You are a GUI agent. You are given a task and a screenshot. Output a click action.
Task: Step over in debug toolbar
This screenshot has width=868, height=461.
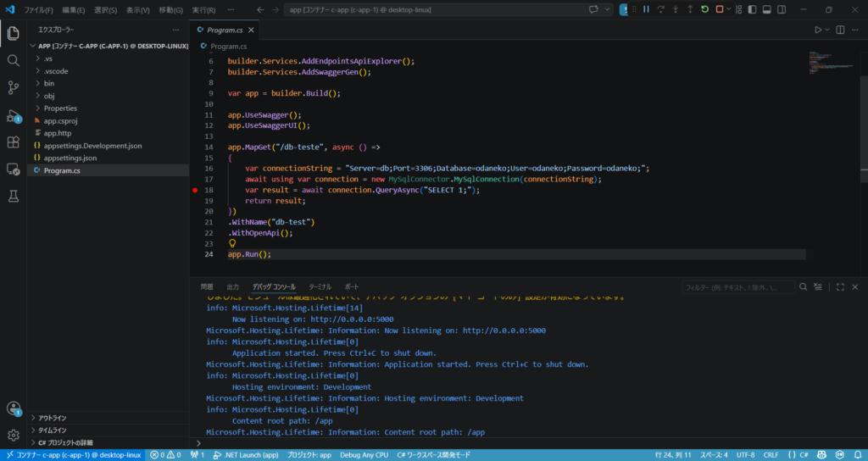660,9
